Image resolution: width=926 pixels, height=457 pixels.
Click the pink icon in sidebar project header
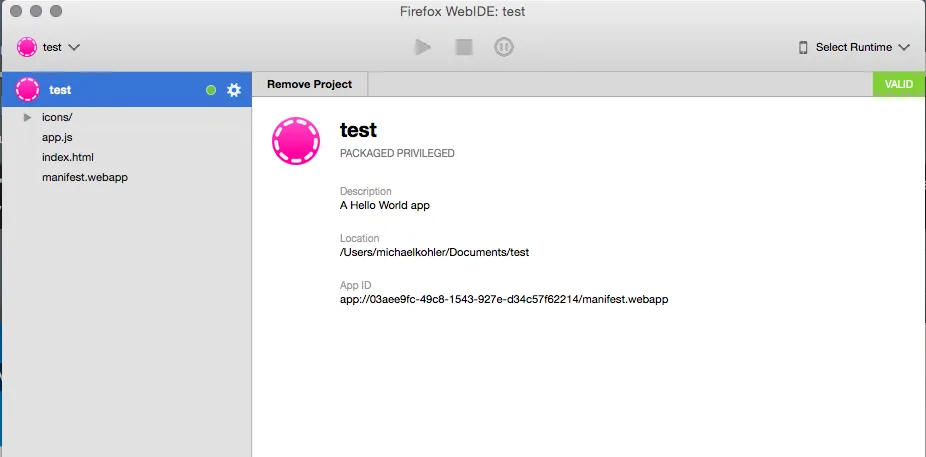tap(27, 90)
